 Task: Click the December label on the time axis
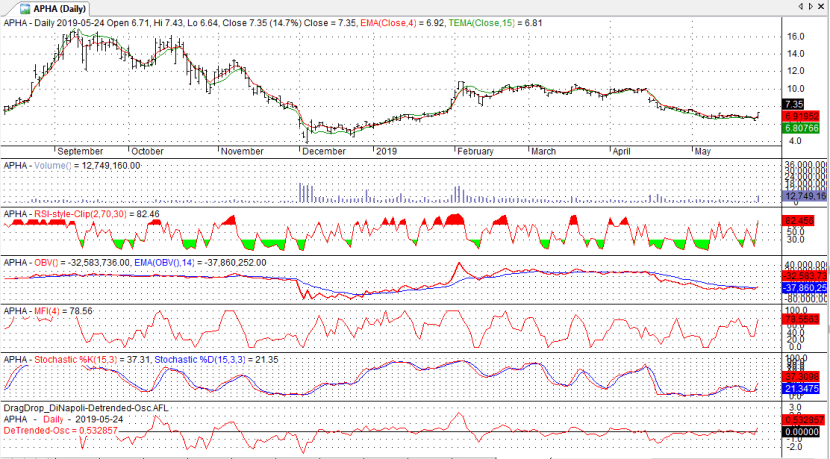point(323,151)
